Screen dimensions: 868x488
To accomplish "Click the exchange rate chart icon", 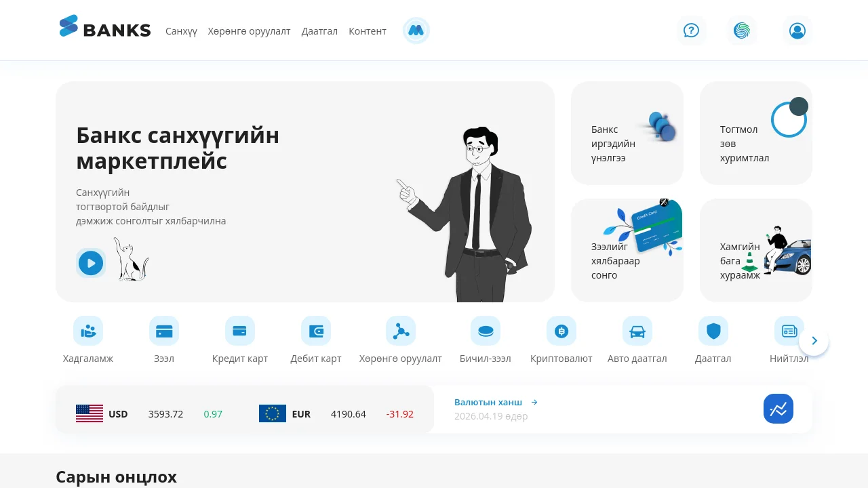I will pyautogui.click(x=778, y=409).
